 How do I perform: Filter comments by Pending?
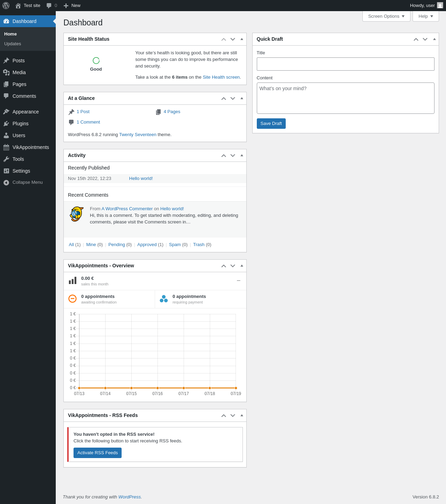tap(117, 245)
